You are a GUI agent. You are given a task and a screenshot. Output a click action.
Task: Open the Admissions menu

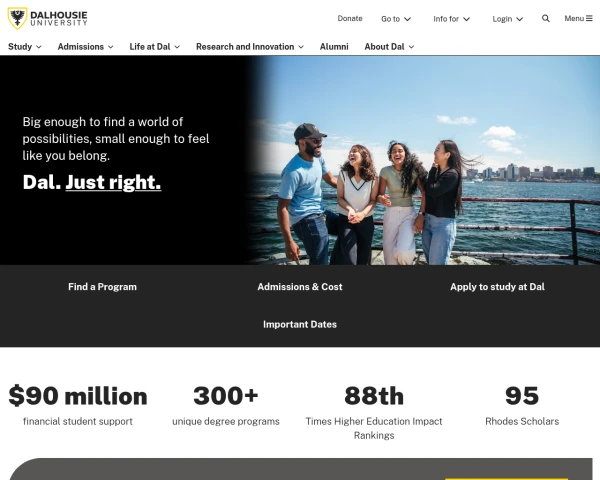85,47
